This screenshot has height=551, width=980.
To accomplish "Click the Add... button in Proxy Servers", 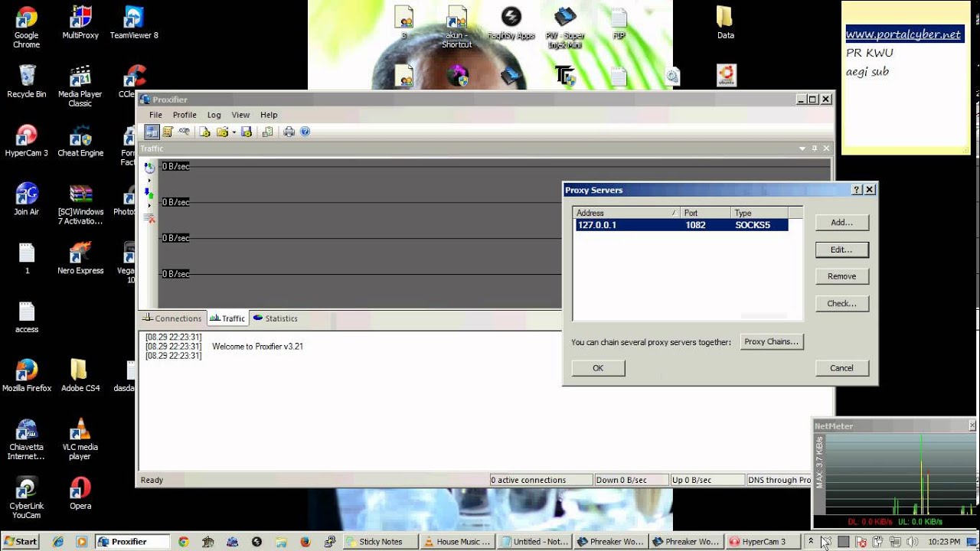I will 841,223.
